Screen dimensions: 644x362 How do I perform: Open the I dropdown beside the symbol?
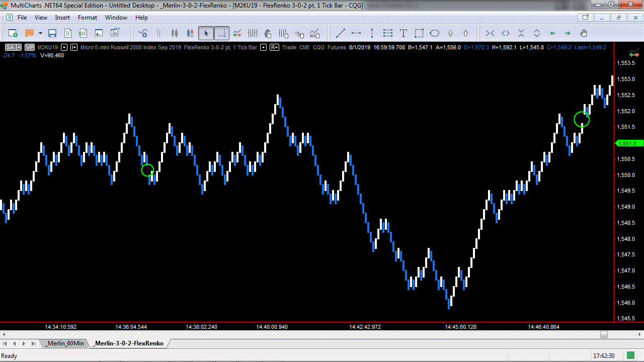pyautogui.click(x=74, y=47)
